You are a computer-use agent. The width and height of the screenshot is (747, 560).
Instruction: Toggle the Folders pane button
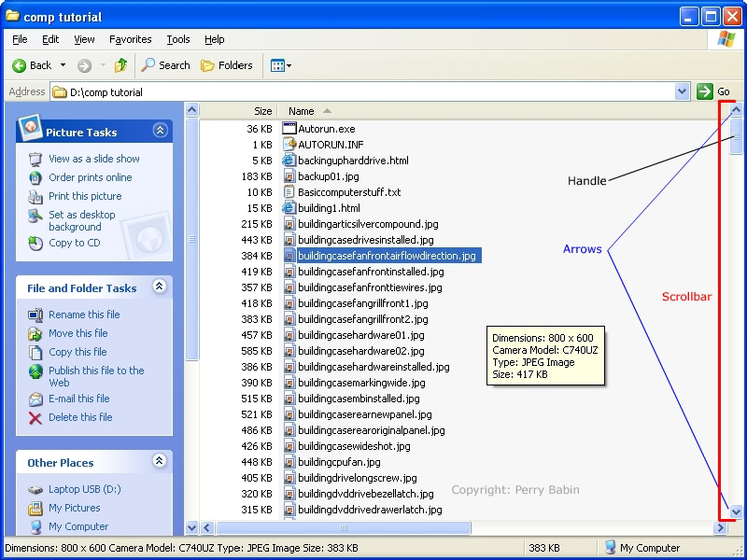tap(227, 65)
